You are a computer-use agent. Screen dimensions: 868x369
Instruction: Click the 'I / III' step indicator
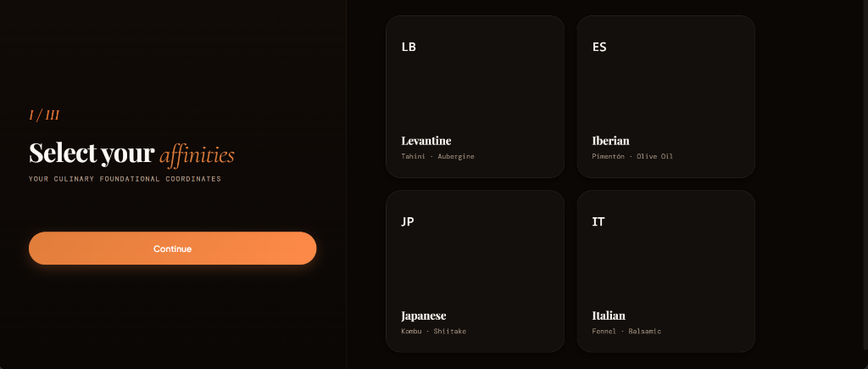click(x=44, y=115)
